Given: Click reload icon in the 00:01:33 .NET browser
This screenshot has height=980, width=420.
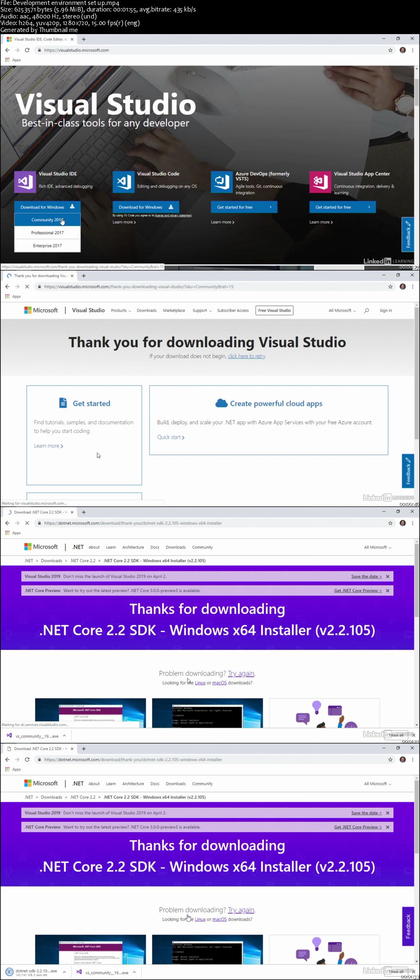Looking at the screenshot, I should tap(27, 760).
